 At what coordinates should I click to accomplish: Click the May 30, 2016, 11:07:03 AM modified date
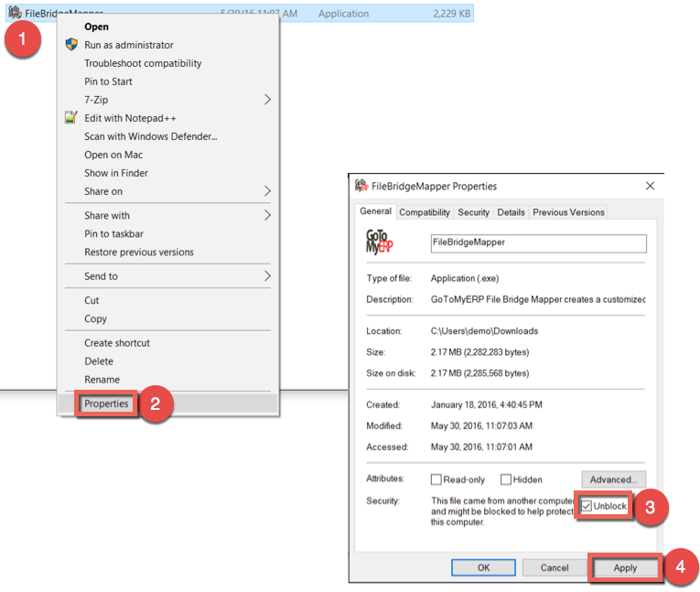click(x=481, y=425)
